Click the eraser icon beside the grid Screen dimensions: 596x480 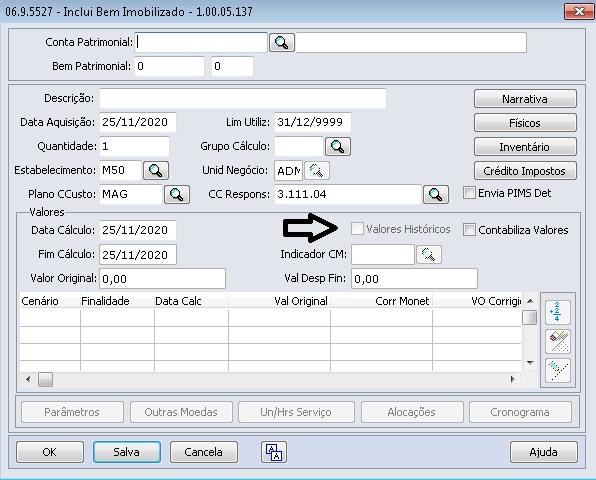point(558,341)
